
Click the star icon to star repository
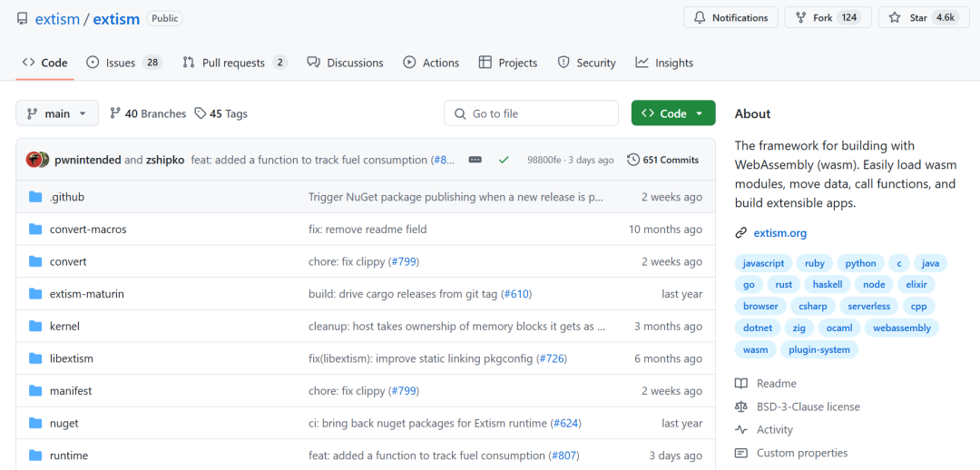[x=895, y=18]
